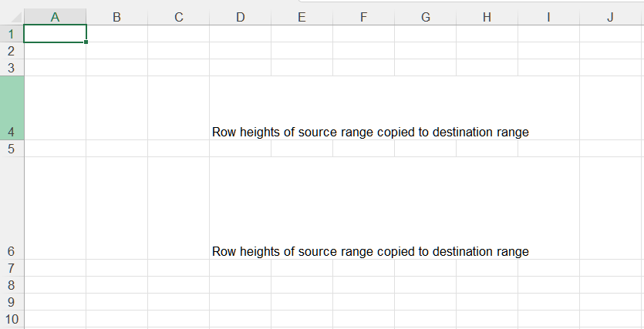The width and height of the screenshot is (644, 329).
Task: Select highlighted row 4 header
Action: (x=12, y=108)
